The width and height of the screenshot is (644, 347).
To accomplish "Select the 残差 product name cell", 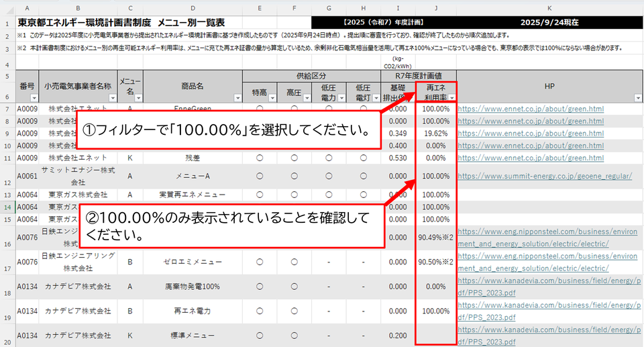I will click(x=193, y=158).
